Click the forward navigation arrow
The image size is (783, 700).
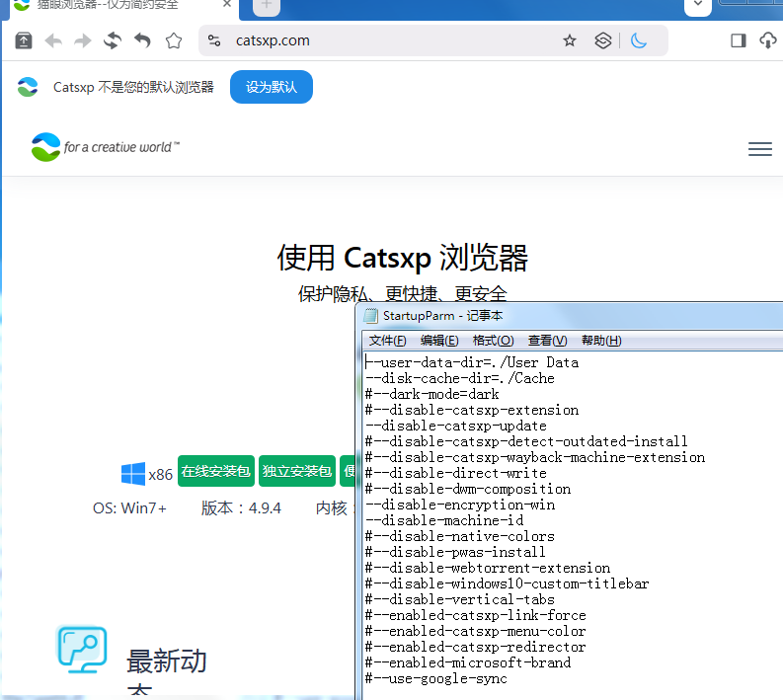tap(82, 40)
